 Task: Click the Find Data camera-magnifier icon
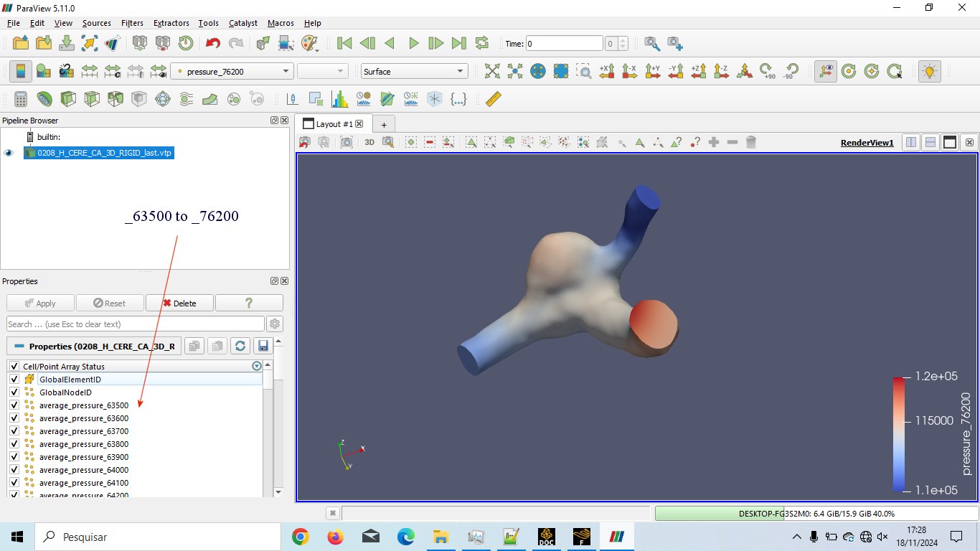coord(652,43)
